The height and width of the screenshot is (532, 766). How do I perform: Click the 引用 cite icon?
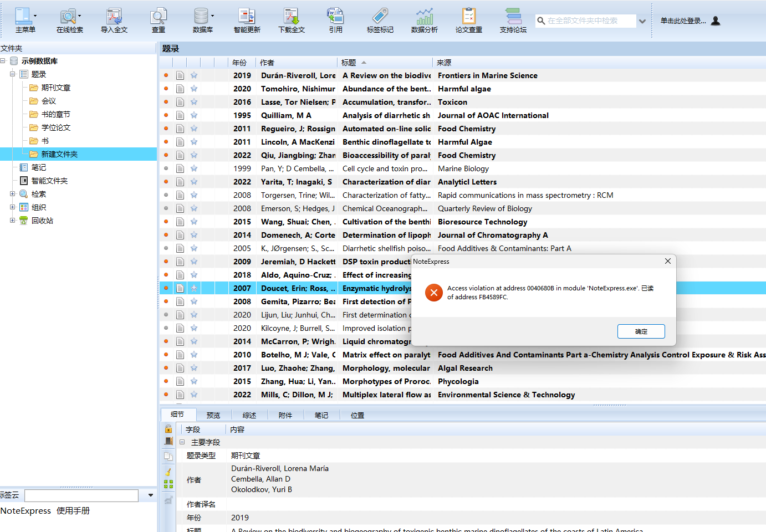tap(336, 16)
